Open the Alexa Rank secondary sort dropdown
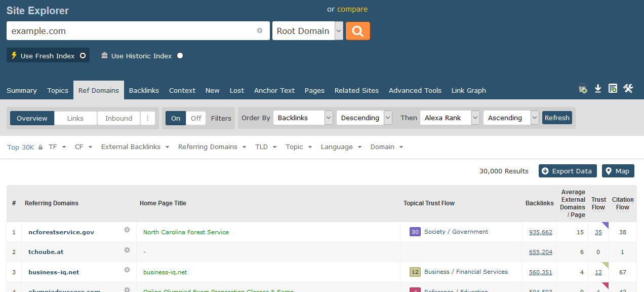This screenshot has height=292, width=644. click(450, 118)
